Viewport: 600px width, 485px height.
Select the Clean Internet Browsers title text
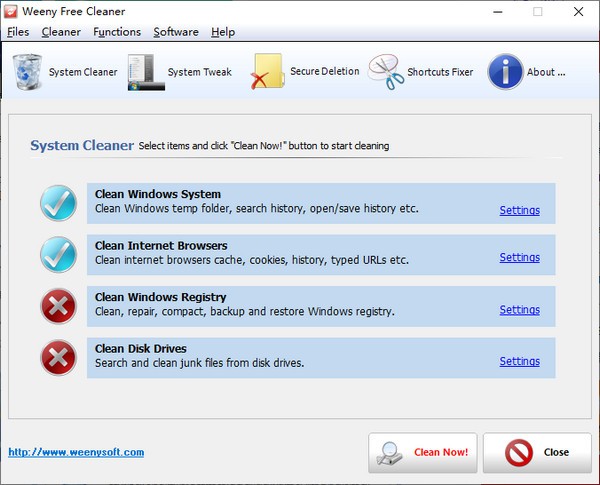161,246
